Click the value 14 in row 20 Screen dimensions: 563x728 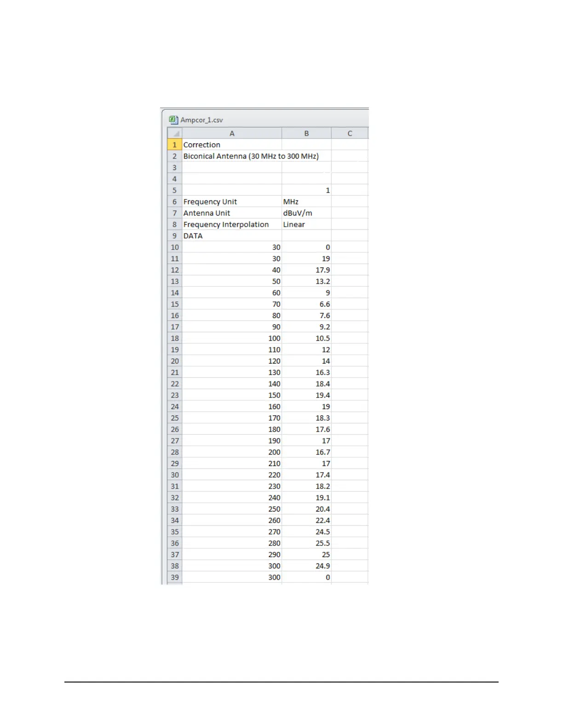pos(306,361)
